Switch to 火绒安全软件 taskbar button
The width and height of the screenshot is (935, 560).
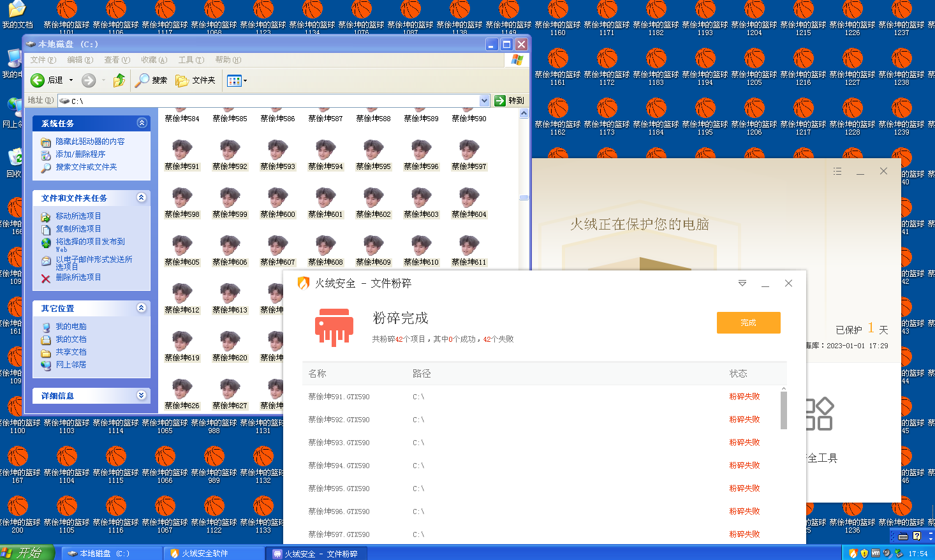(214, 554)
